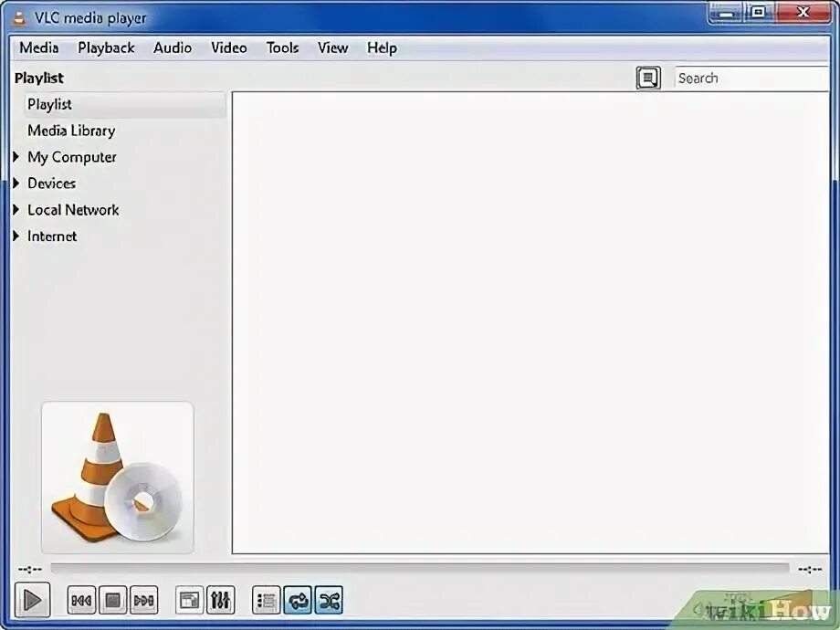The image size is (840, 630).
Task: Select Devices label in sidebar
Action: pos(51,184)
